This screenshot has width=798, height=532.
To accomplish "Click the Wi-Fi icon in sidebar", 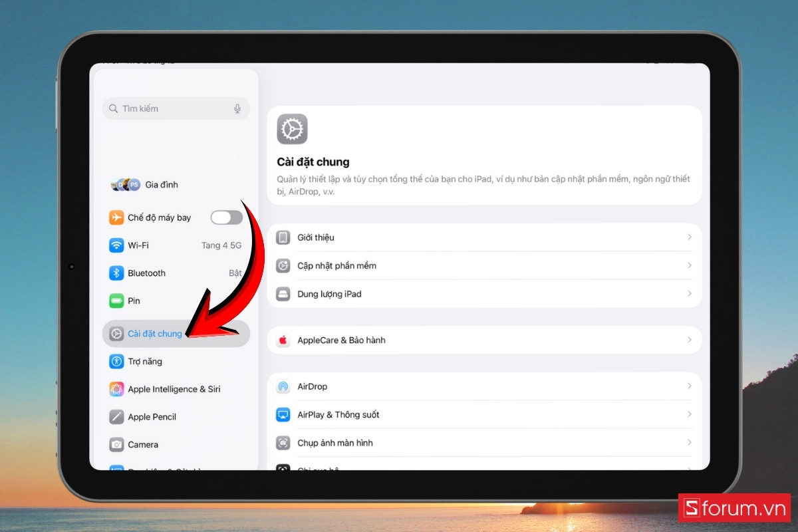I will (116, 245).
